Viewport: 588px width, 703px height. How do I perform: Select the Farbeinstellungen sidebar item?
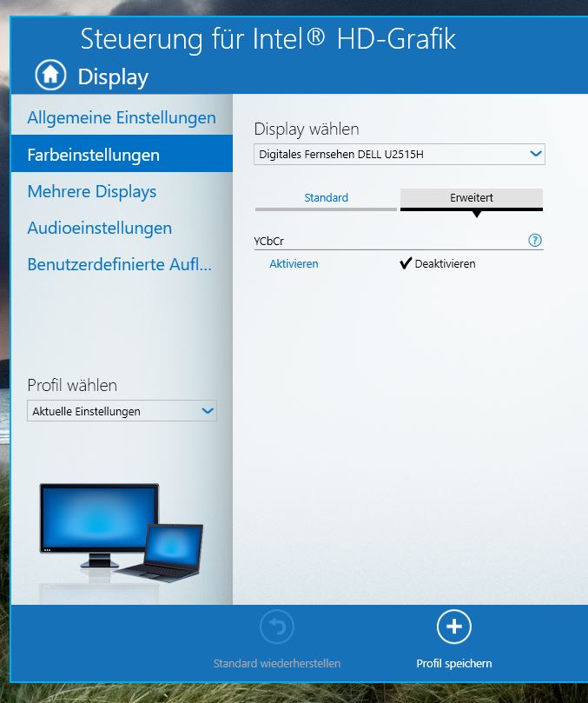coord(94,155)
